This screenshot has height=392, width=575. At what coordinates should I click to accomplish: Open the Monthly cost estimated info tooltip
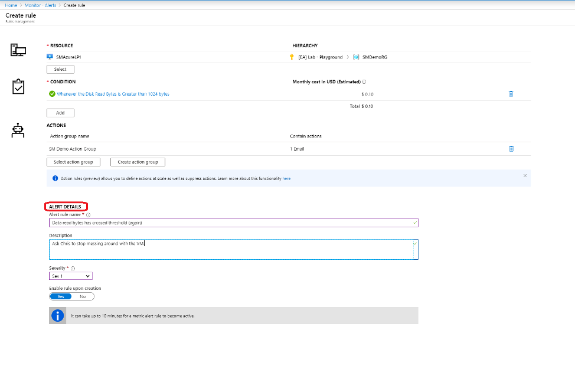364,81
